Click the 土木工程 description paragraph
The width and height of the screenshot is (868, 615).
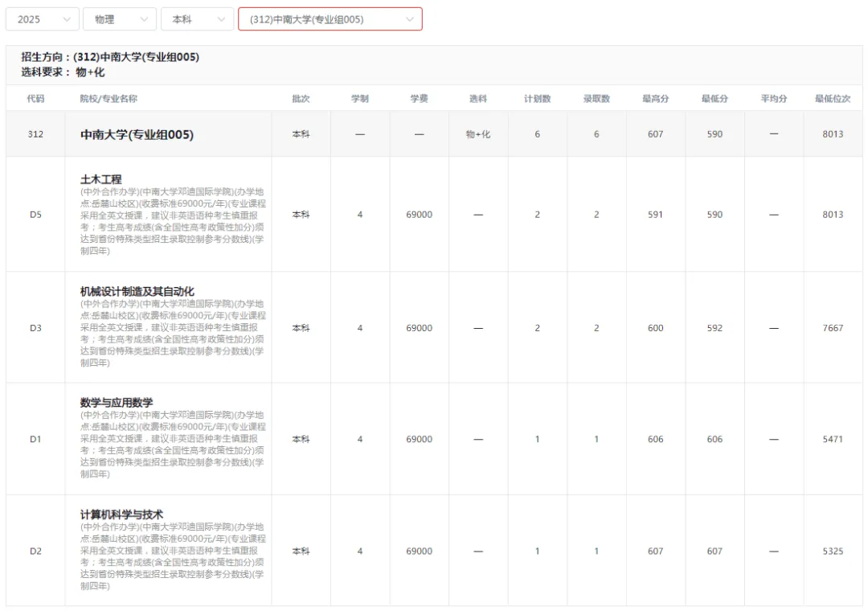pyautogui.click(x=174, y=221)
